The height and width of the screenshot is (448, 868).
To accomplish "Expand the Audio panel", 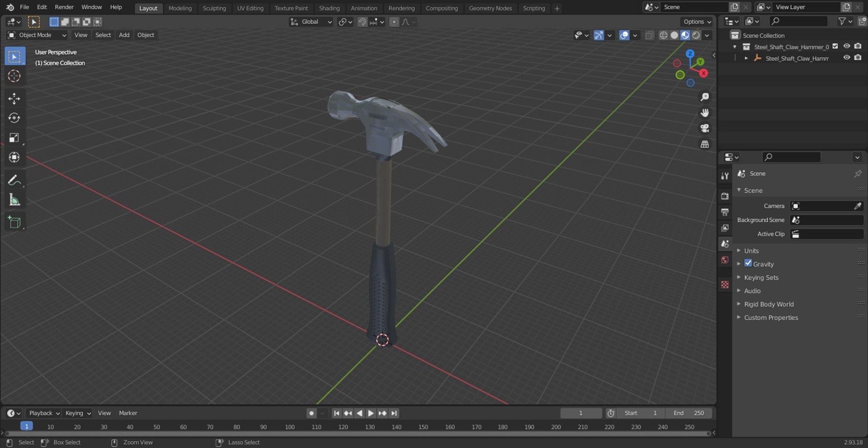I will coord(753,291).
